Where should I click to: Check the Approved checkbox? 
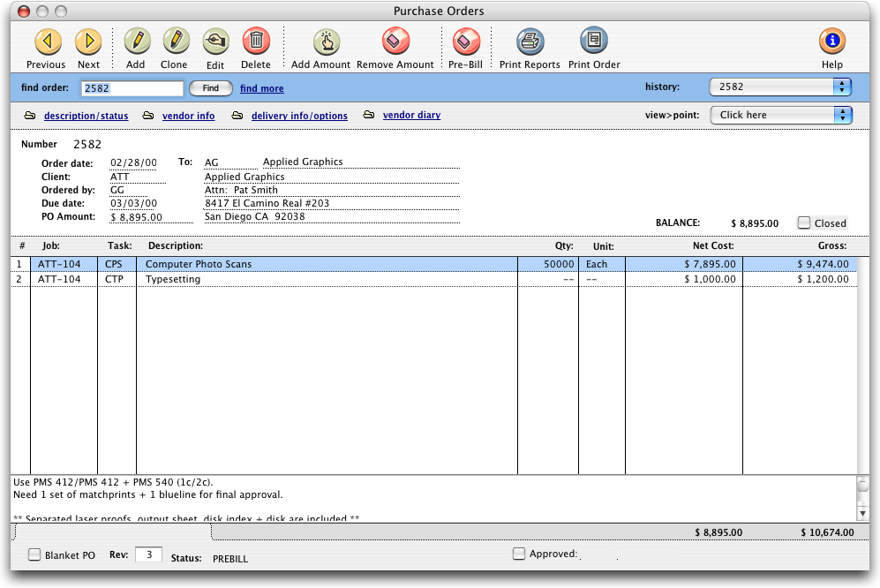coord(519,554)
